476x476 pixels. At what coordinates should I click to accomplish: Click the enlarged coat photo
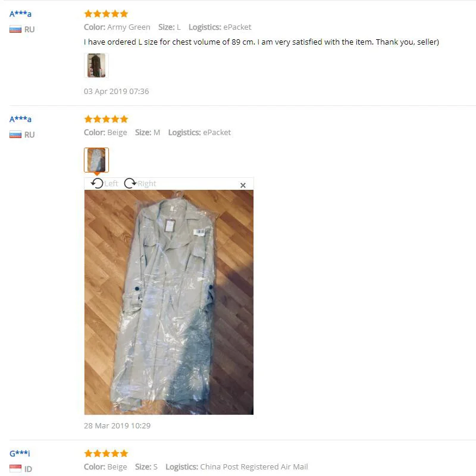pos(169,302)
